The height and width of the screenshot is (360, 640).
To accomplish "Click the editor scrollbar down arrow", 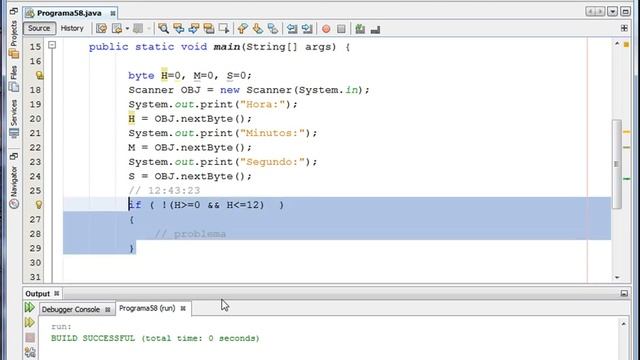I will (617, 278).
